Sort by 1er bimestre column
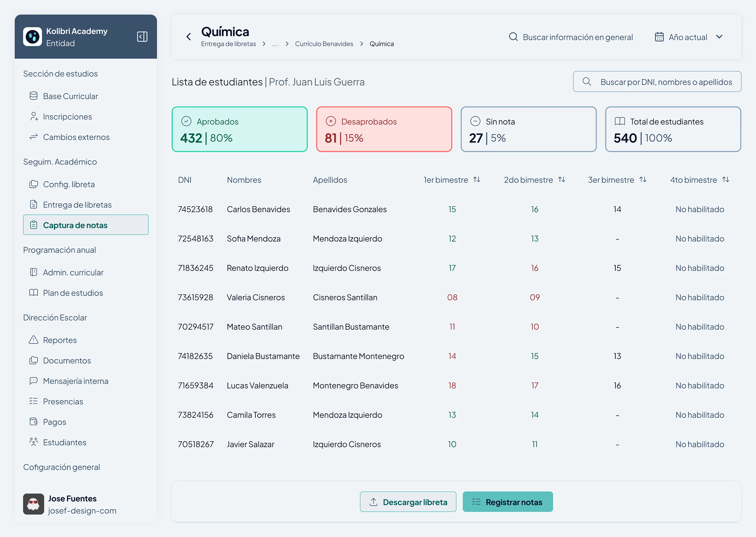756x537 pixels. point(477,180)
